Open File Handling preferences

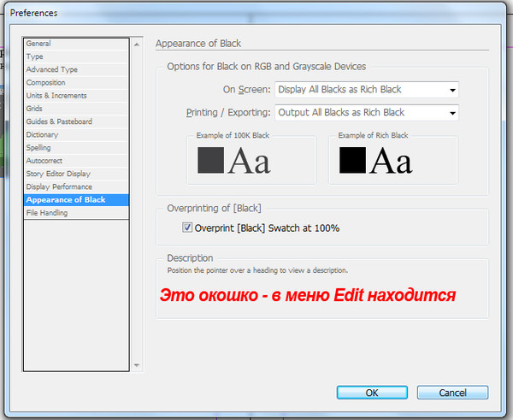[x=76, y=213]
